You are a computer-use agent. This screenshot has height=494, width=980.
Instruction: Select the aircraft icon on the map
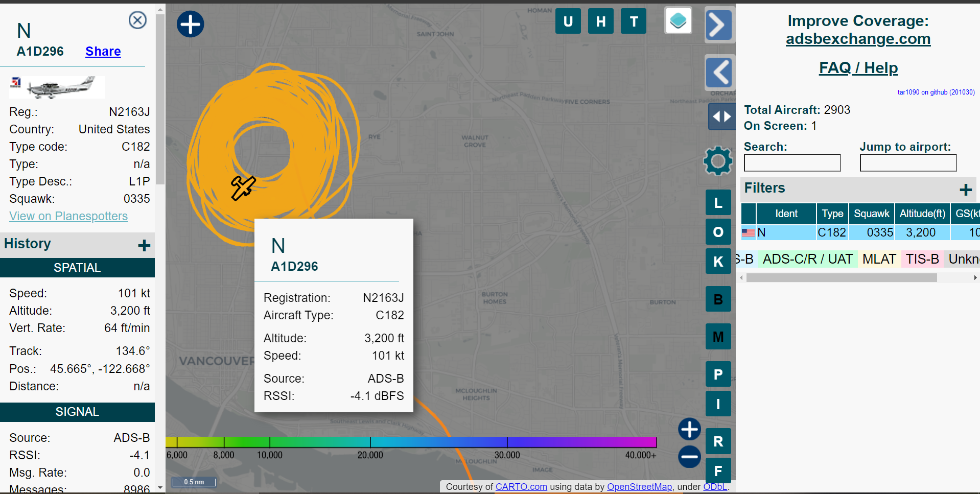pos(243,188)
